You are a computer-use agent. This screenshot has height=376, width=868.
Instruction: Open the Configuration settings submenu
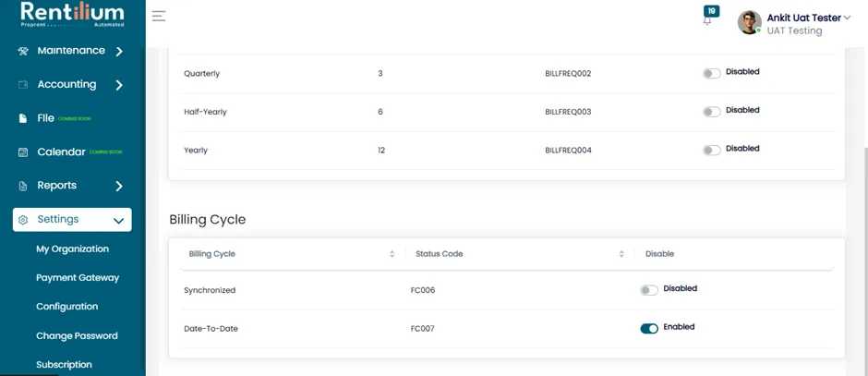(67, 307)
